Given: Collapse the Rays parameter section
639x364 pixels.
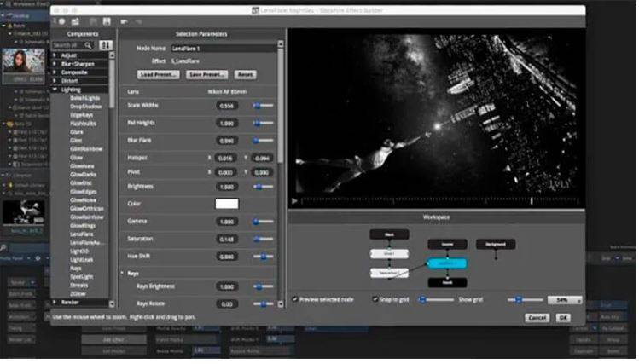Looking at the screenshot, I should click(122, 274).
